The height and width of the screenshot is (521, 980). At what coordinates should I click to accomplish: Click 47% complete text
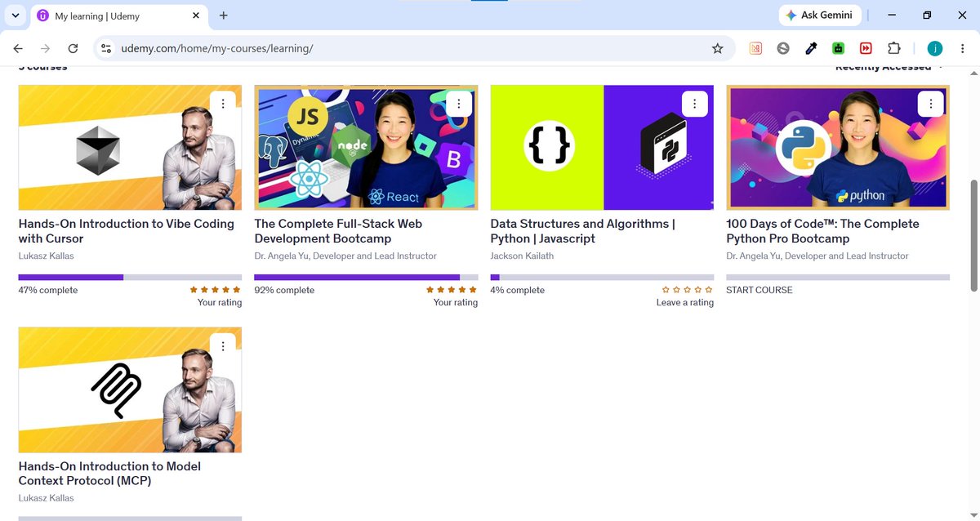point(48,290)
